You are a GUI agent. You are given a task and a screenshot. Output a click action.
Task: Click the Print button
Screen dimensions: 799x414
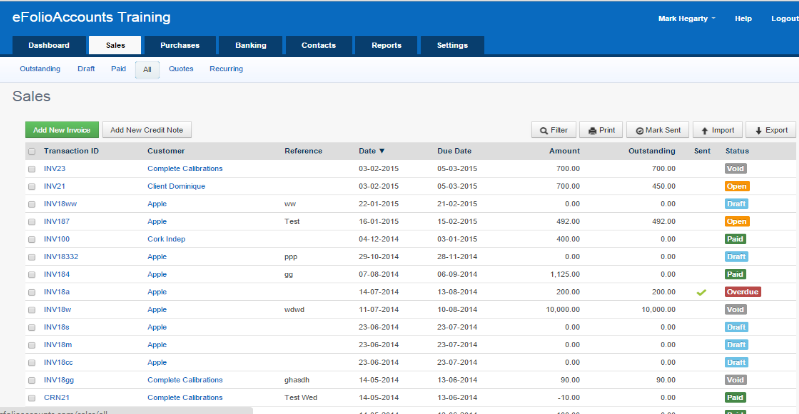click(601, 130)
